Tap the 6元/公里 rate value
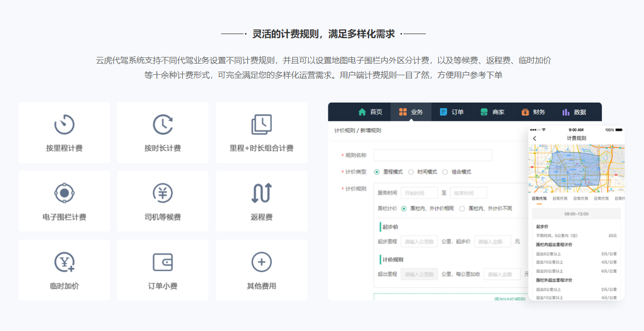644x331 pixels. 609,271
